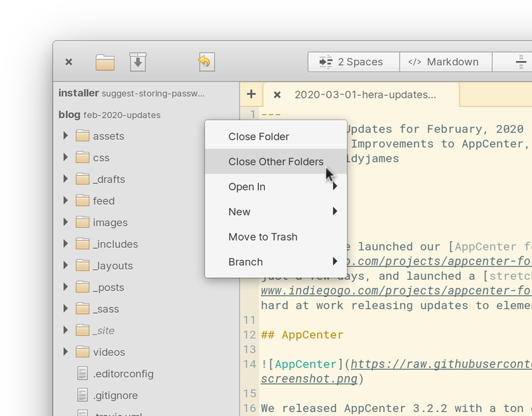
Task: Click the feed folder name
Action: coord(104,201)
